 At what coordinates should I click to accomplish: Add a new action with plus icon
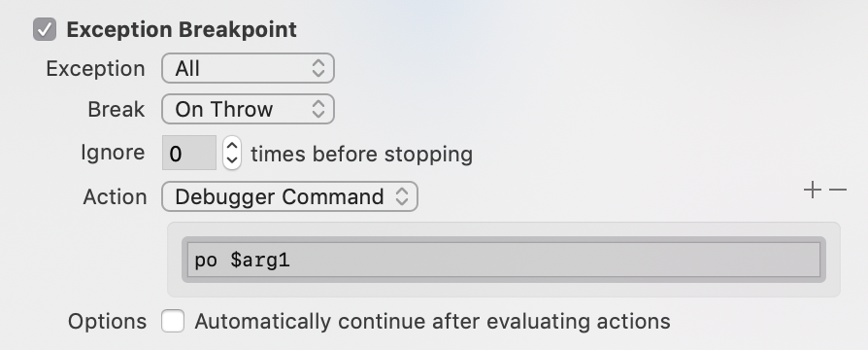pyautogui.click(x=812, y=191)
